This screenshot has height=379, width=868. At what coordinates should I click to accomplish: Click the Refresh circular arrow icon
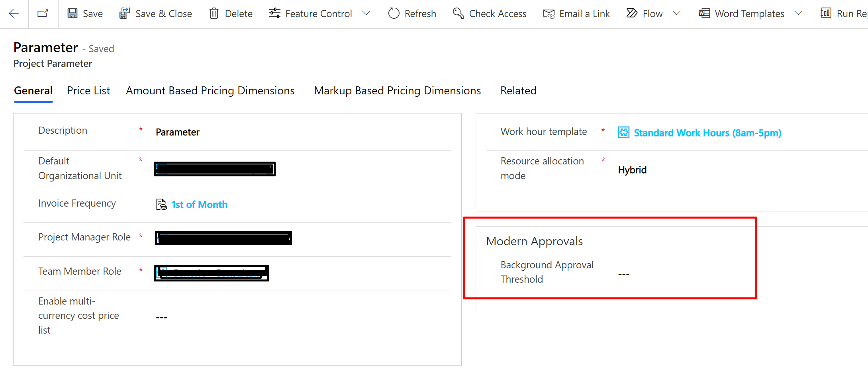394,14
